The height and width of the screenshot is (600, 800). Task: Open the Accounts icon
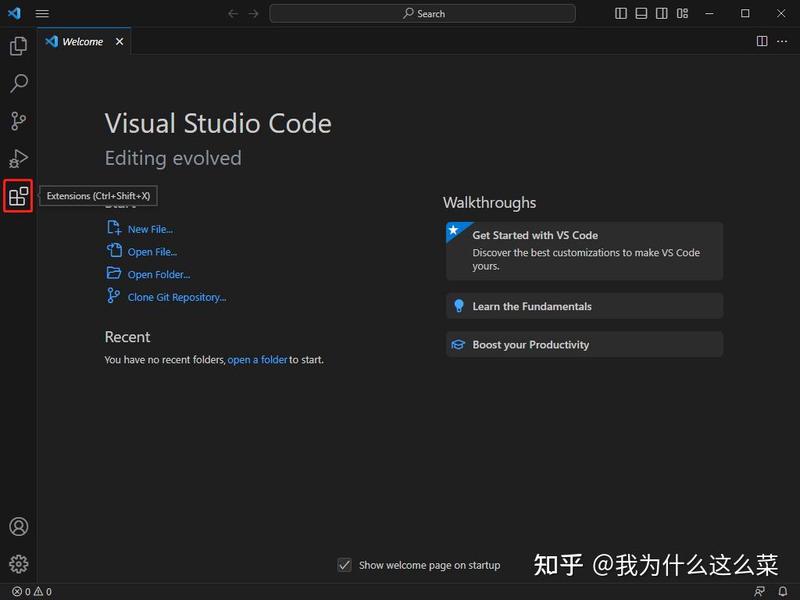pyautogui.click(x=19, y=527)
